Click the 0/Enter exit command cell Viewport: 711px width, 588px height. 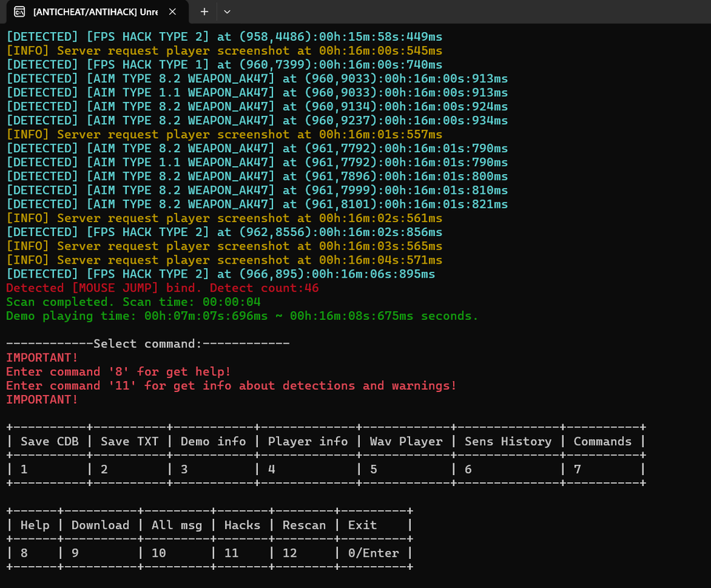pos(373,553)
